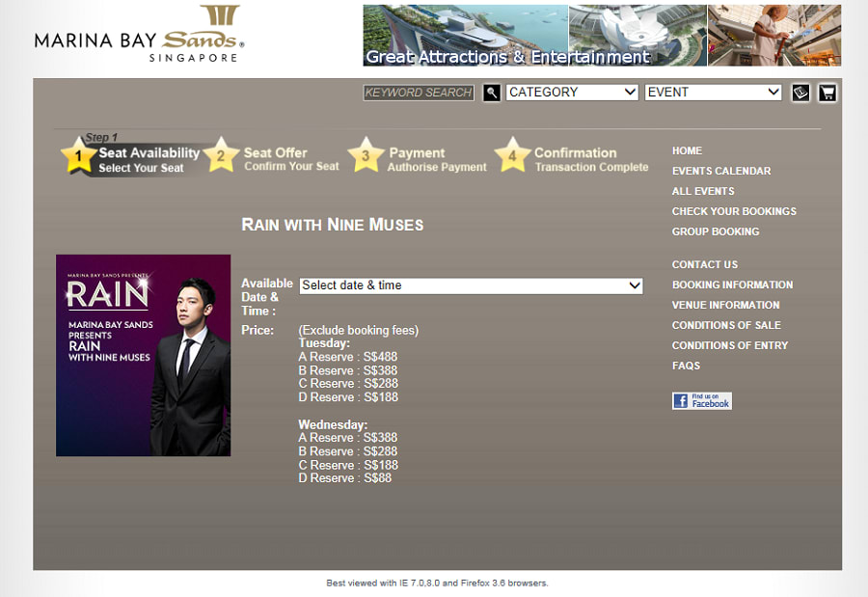Select the step 1 star icon
Viewport: 868px width, 597px height.
(78, 155)
